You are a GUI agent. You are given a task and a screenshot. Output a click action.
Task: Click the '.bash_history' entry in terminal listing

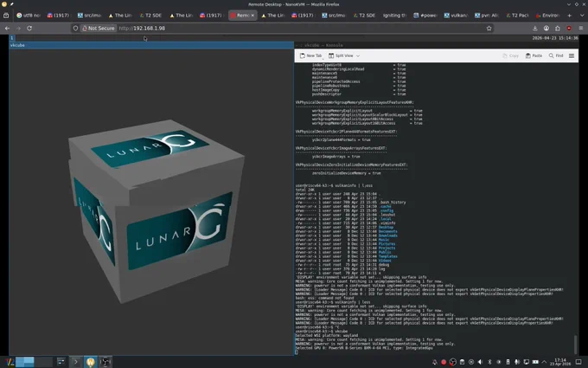tap(393, 202)
